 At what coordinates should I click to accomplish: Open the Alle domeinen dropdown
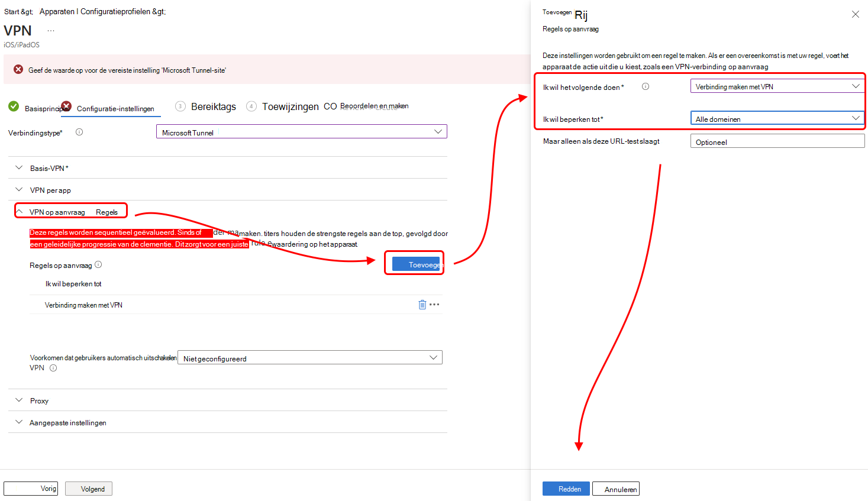pyautogui.click(x=777, y=118)
